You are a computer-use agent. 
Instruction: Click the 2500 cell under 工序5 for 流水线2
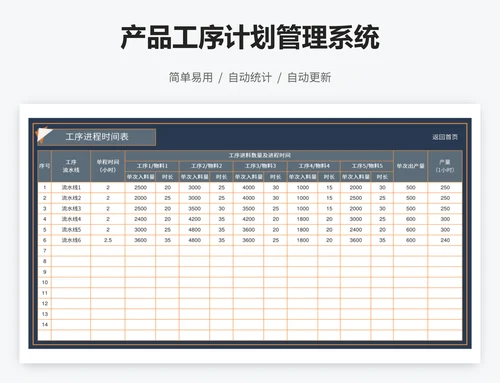[x=356, y=198]
